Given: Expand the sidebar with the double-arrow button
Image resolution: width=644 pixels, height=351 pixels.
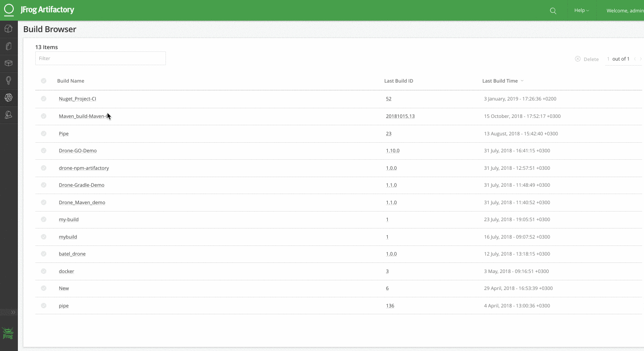Looking at the screenshot, I should tap(13, 312).
